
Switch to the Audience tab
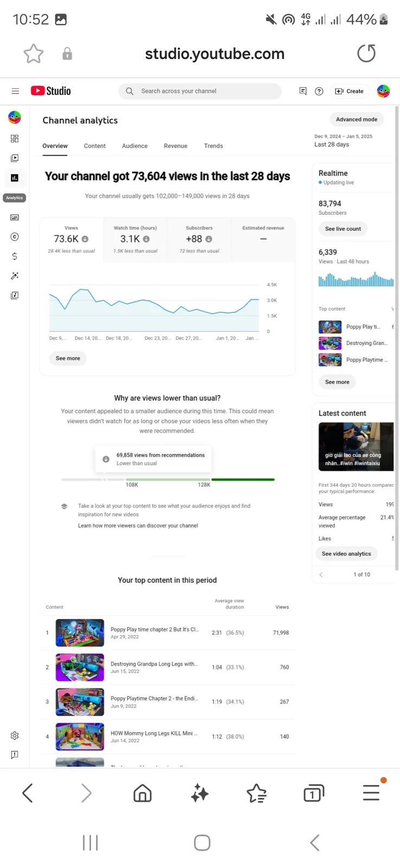[x=134, y=146]
